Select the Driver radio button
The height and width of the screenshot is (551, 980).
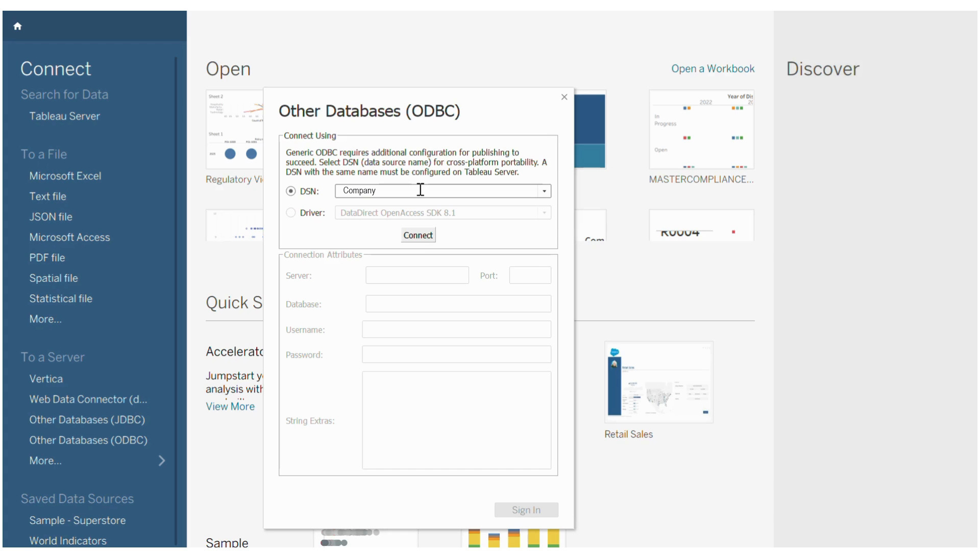pyautogui.click(x=291, y=213)
